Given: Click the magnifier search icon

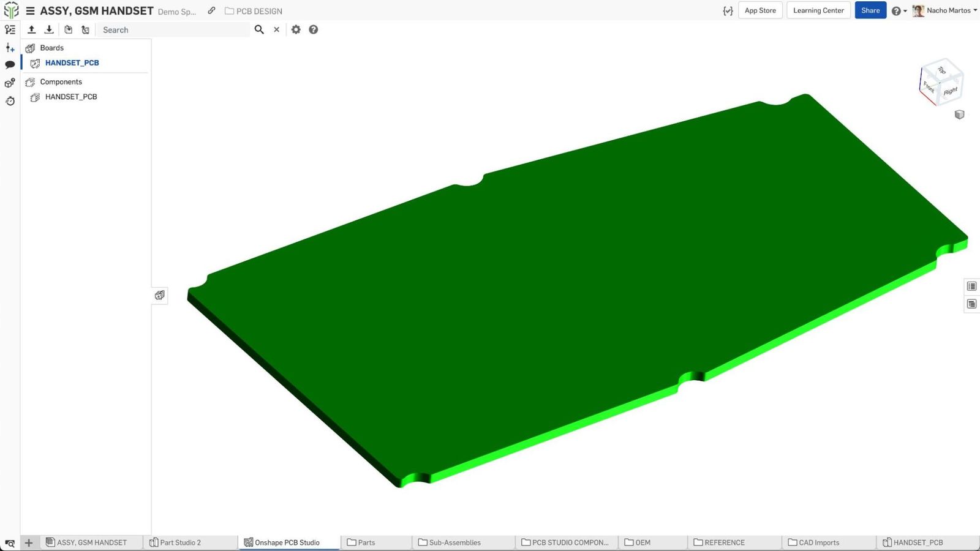Looking at the screenshot, I should click(259, 29).
